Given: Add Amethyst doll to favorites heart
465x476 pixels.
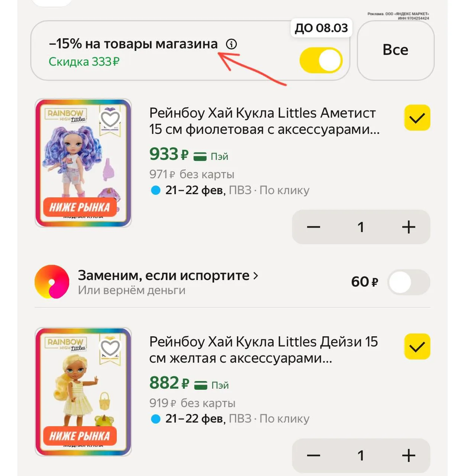Looking at the screenshot, I should pos(110,119).
